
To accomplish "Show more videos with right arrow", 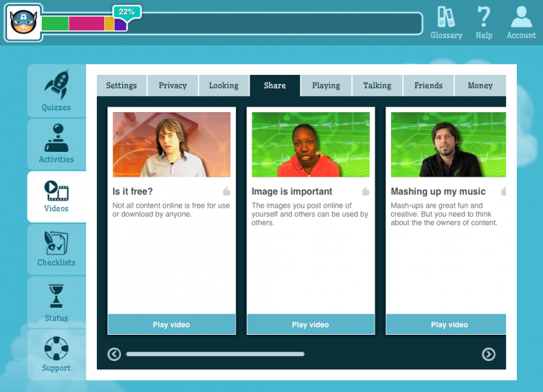I will (x=489, y=354).
